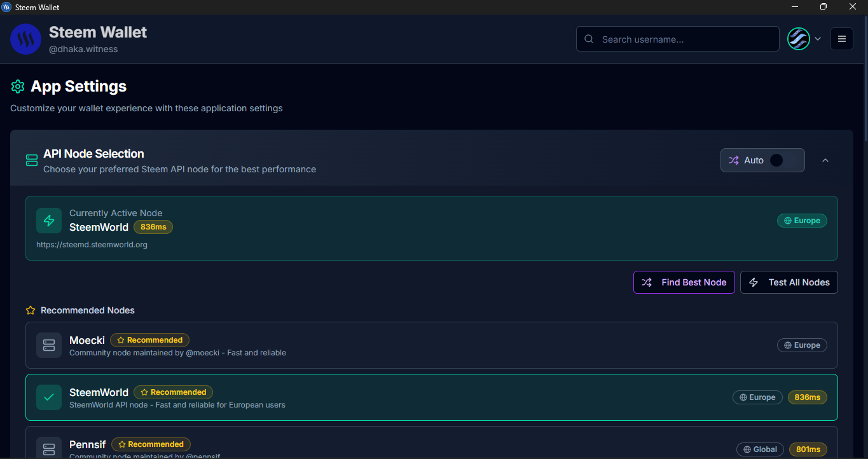Click the 836ms badge on the SteemWorld list row

808,397
